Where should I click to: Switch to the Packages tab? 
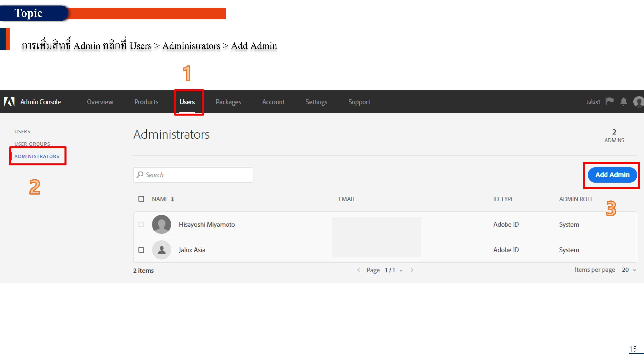228,102
